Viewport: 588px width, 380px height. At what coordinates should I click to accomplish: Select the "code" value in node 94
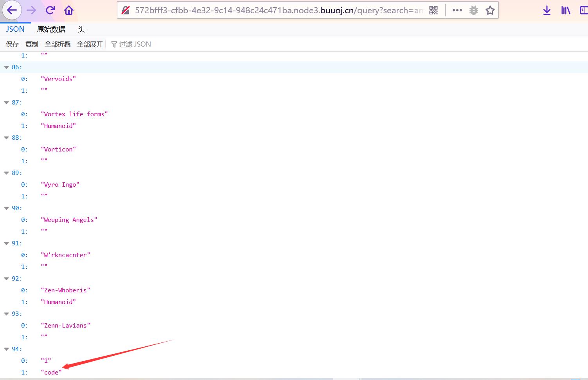click(51, 372)
